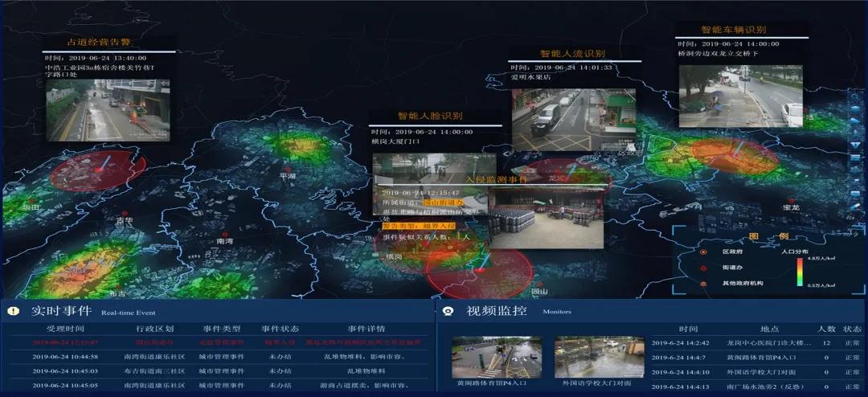This screenshot has width=868, height=397.
Task: Click the 行政区划 column header
Action: coord(154,329)
